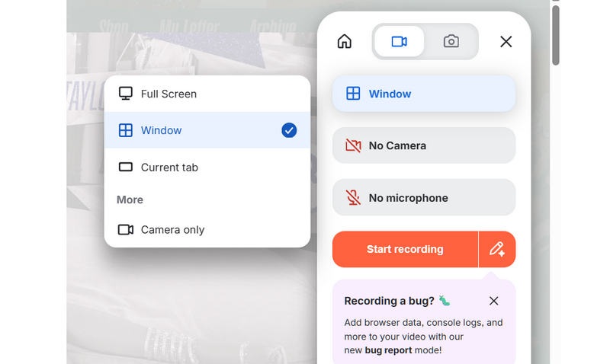Click the crossed-out camera icon

[353, 145]
